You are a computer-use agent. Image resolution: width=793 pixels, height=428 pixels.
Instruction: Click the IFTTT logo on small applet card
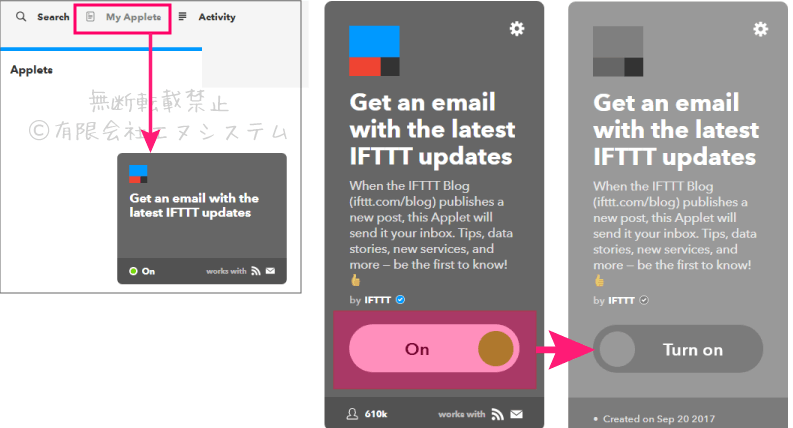[x=138, y=174]
